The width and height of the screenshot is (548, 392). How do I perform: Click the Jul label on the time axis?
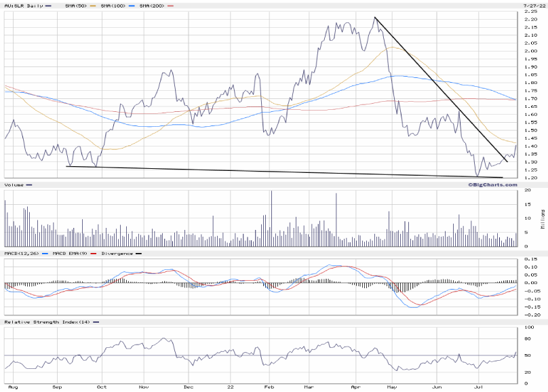477,388
